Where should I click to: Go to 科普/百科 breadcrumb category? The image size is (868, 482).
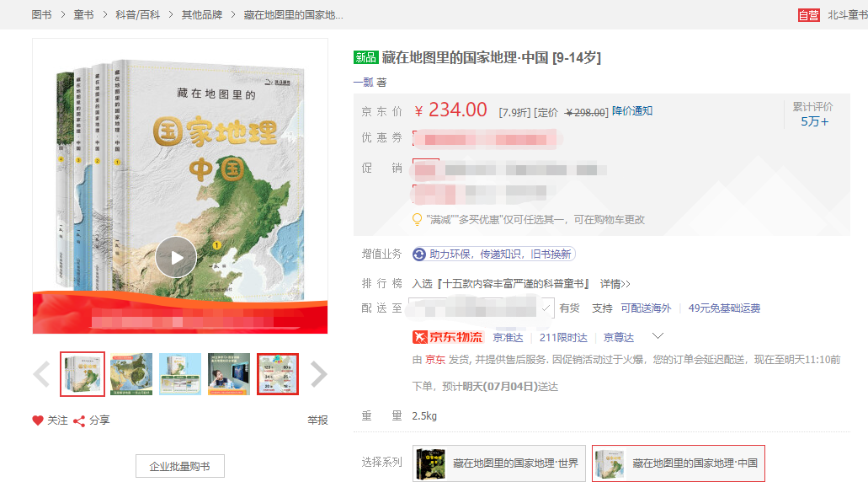(x=137, y=15)
